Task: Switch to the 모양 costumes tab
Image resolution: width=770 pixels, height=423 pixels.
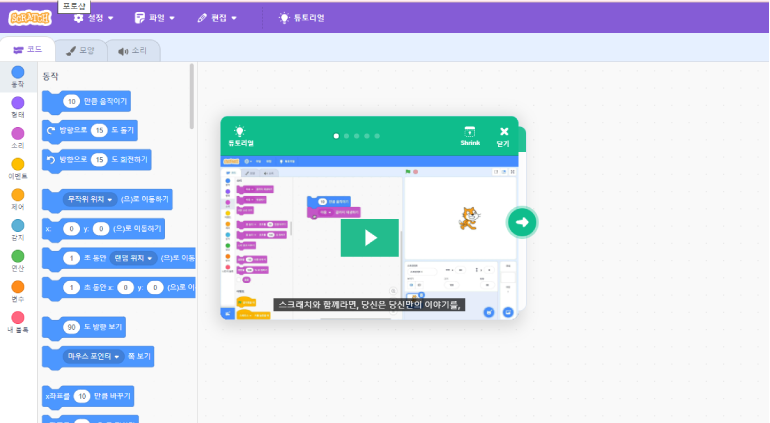Action: [x=81, y=50]
